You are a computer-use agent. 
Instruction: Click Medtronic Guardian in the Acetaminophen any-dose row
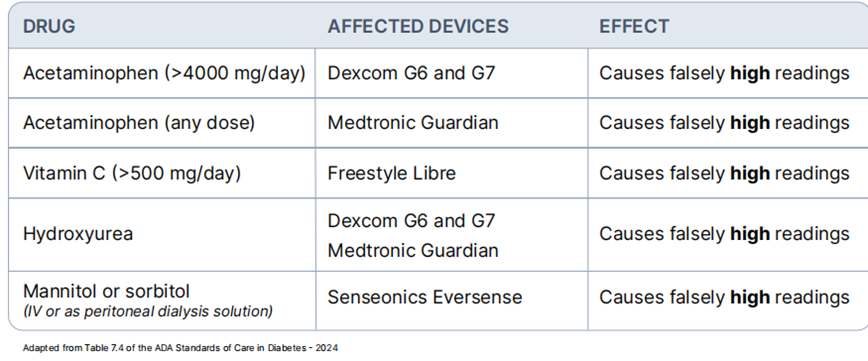click(413, 123)
